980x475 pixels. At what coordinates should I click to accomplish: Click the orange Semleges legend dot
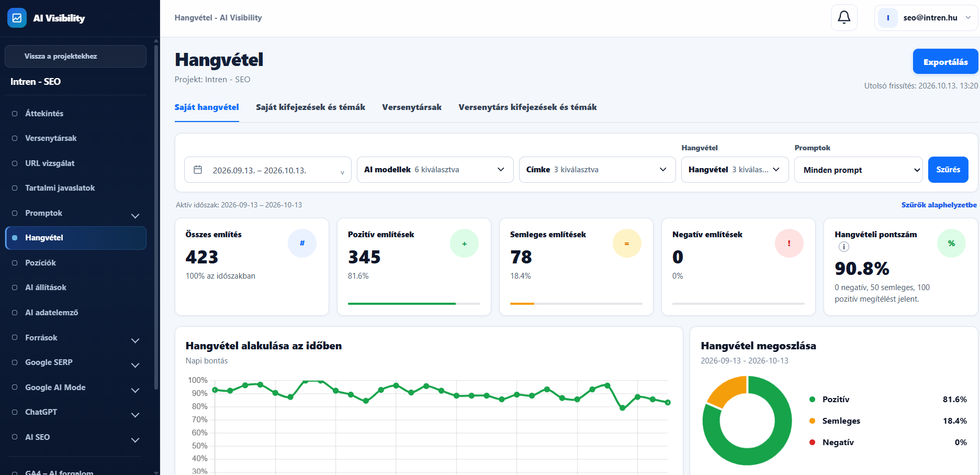coord(812,421)
